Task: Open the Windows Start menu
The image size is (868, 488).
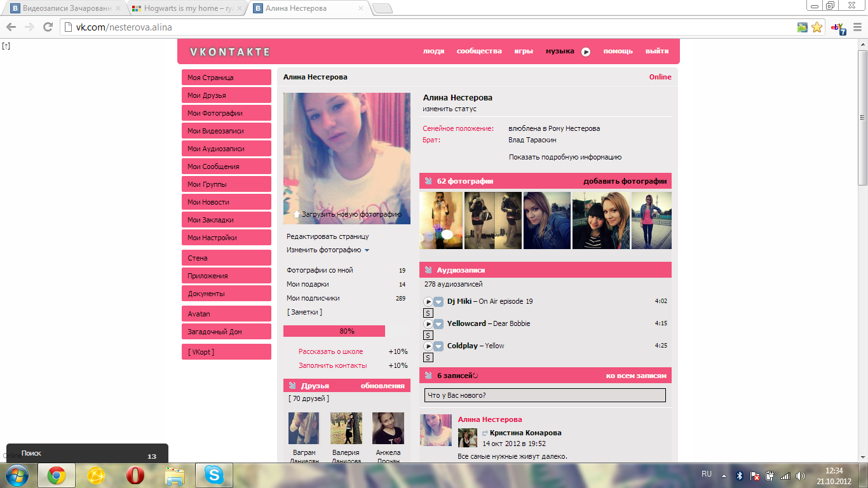Action: pos(17,475)
